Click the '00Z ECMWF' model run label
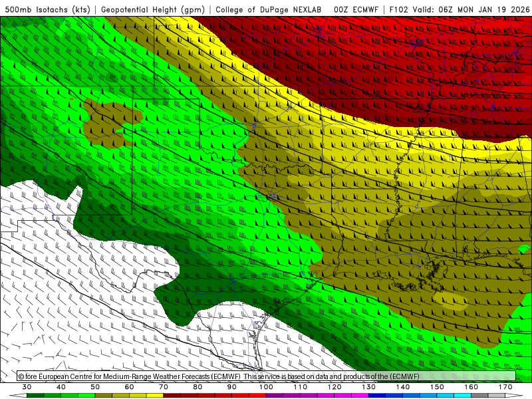 tap(356, 9)
